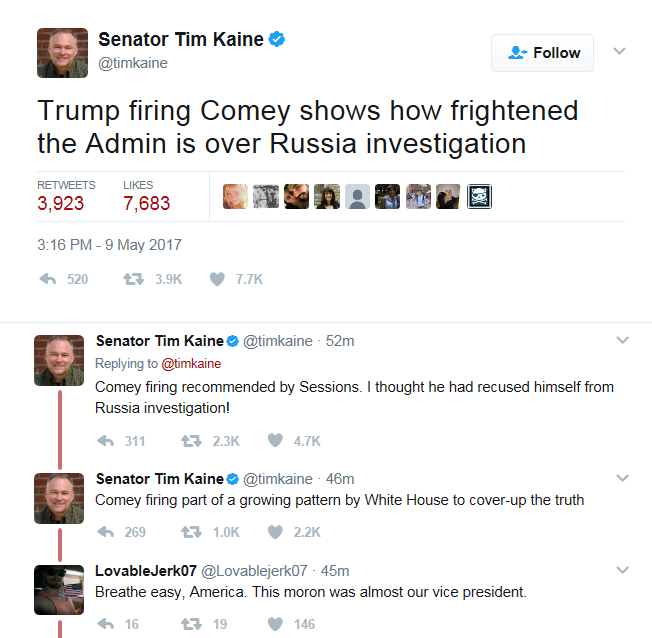Like the reply with 4.7K hearts
This screenshot has height=638, width=652.
pos(275,440)
